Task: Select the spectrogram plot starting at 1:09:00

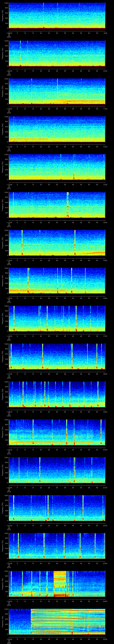Action: tap(57, 54)
